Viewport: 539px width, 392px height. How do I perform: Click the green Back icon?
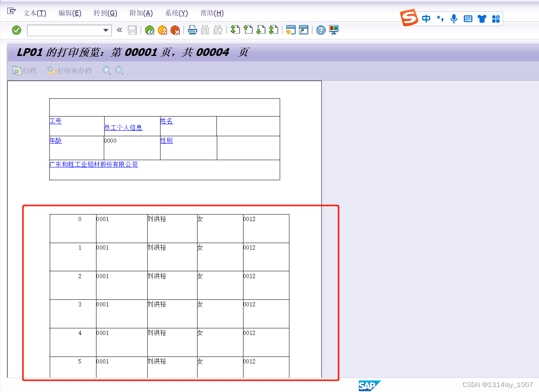coord(150,30)
